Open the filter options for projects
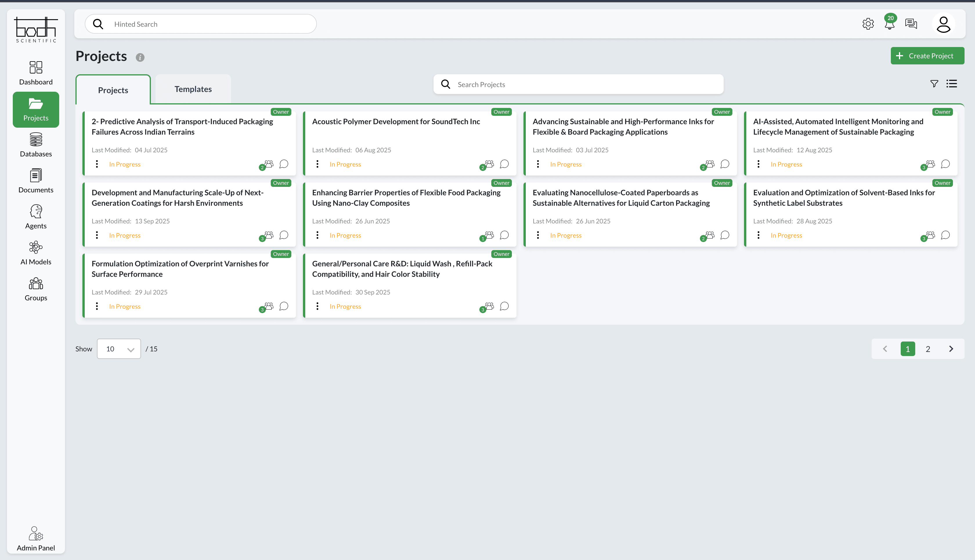The height and width of the screenshot is (560, 975). pos(934,84)
